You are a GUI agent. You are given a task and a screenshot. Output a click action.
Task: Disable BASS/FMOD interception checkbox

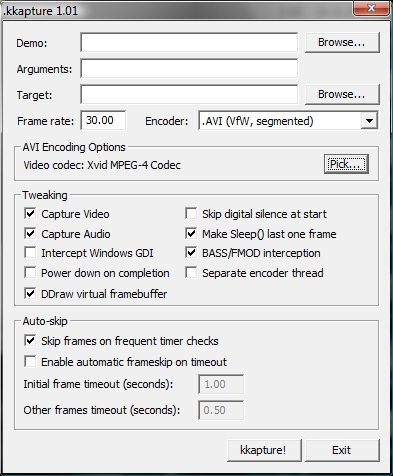pos(191,253)
